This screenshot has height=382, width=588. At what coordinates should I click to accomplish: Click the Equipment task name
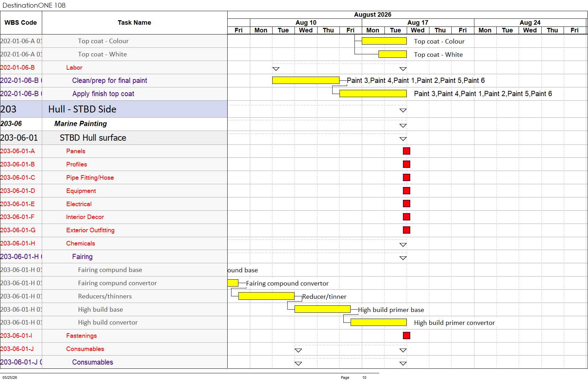[81, 191]
